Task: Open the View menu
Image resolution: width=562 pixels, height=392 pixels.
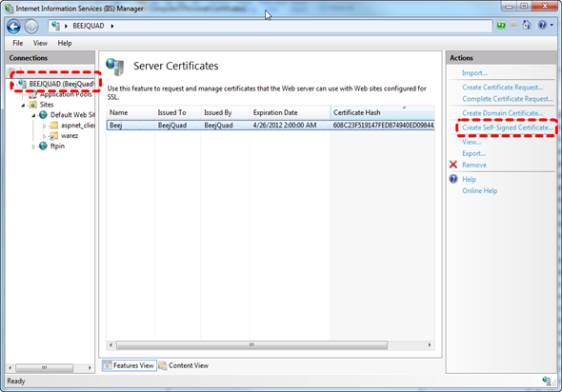Action: (40, 43)
